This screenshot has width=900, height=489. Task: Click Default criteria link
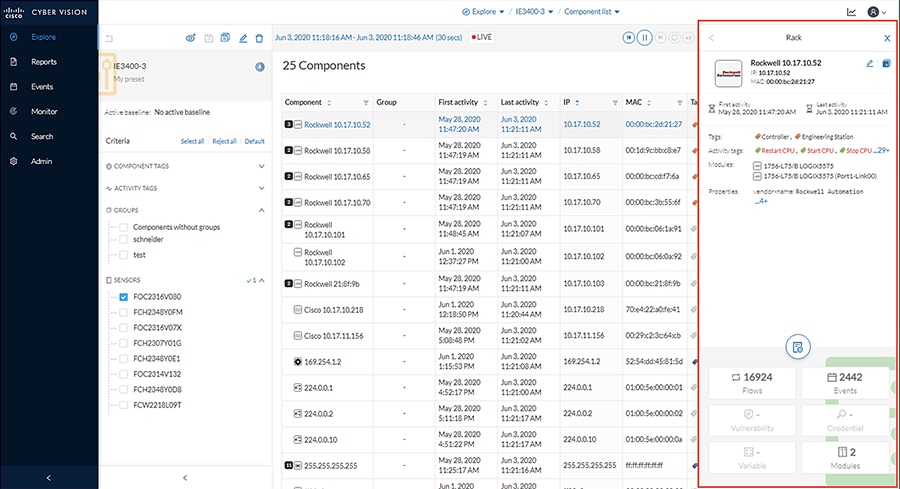point(254,141)
